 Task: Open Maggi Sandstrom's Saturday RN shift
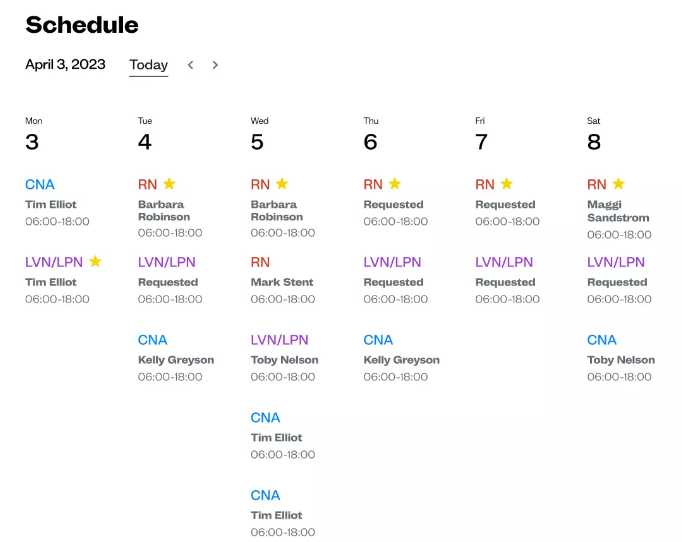point(617,210)
